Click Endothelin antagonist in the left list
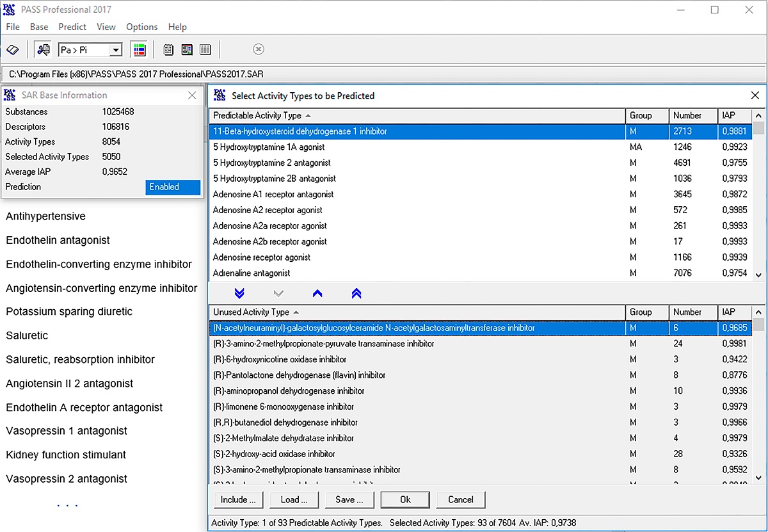768x532 pixels. (58, 240)
